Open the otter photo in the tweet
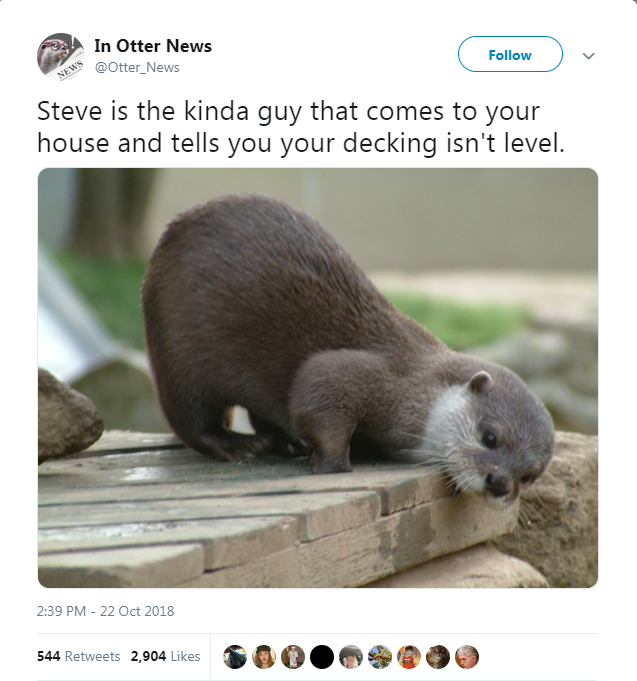The height and width of the screenshot is (681, 637). 318,378
